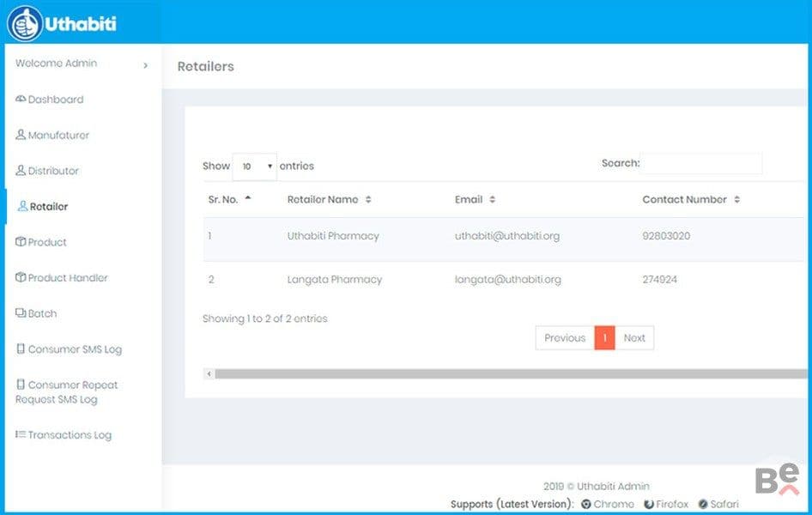This screenshot has height=515, width=812.
Task: Expand the Welcome Admin chevron
Action: tap(146, 65)
